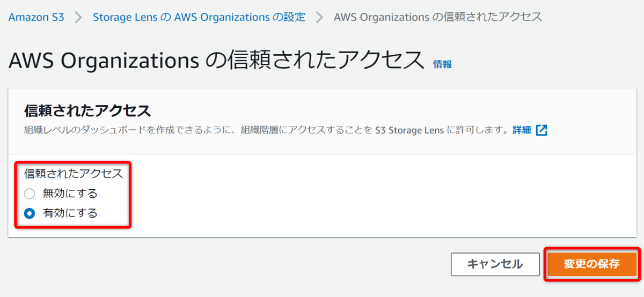This screenshot has height=297, width=644.
Task: Cancel changes with the キャンセル button
Action: (495, 264)
